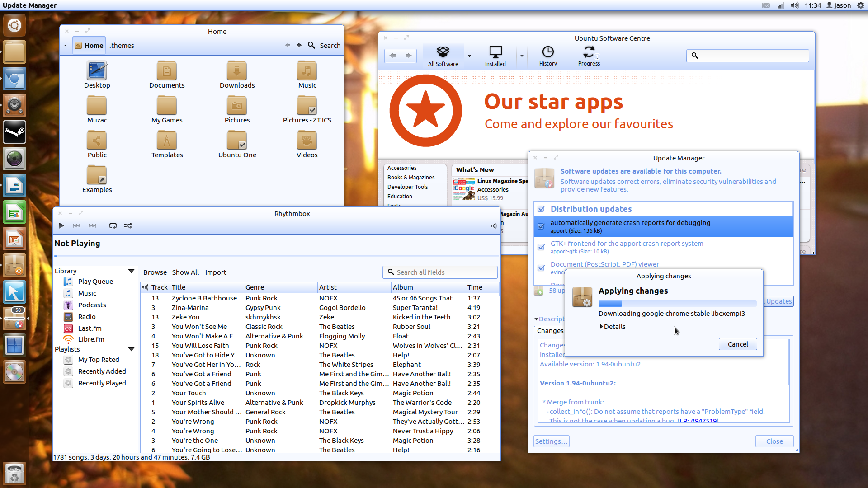Viewport: 868px width, 488px height.
Task: Uncheck the Document viewer update checkbox
Action: [x=541, y=268]
